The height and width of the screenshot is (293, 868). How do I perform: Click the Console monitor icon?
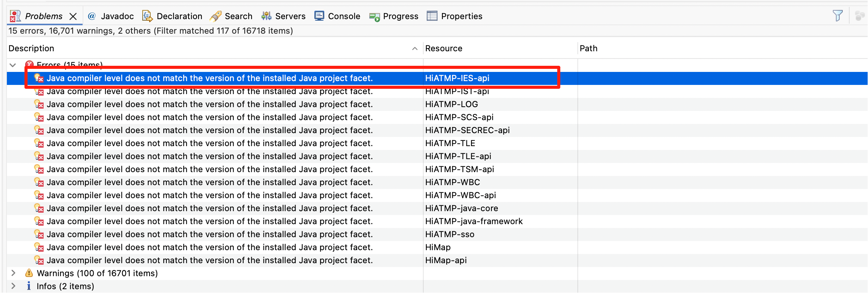tap(319, 16)
